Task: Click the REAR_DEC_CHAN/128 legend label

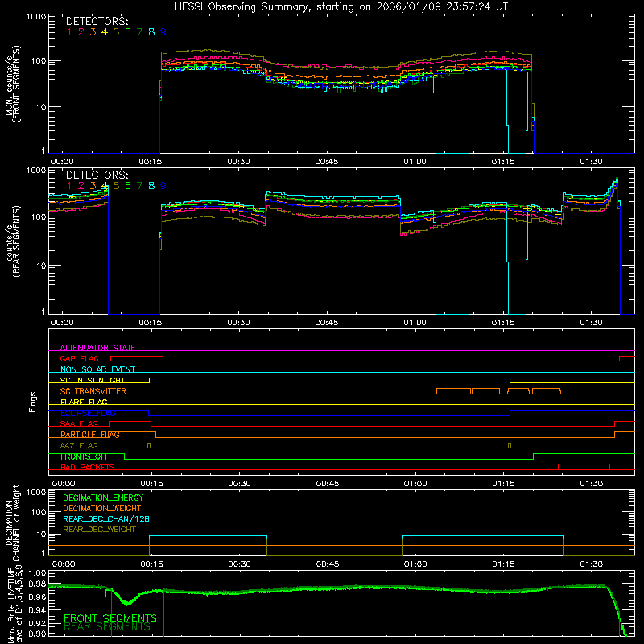Action: (106, 518)
